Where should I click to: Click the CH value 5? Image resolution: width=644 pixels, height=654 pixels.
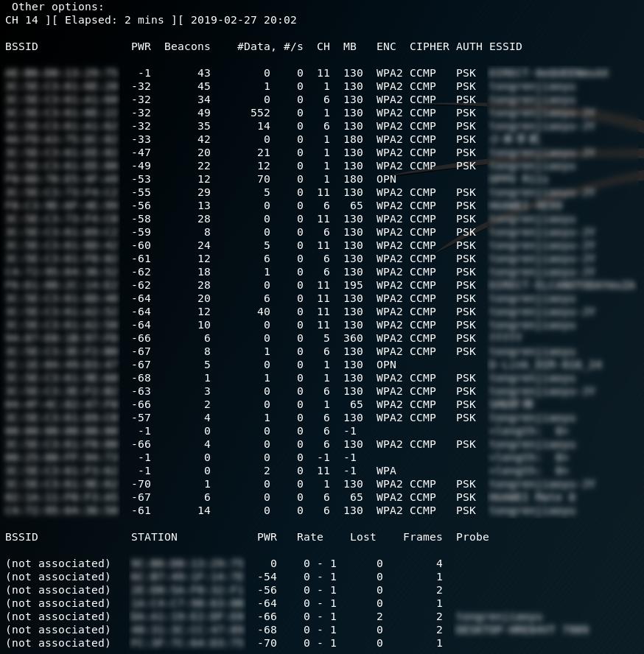tap(326, 339)
